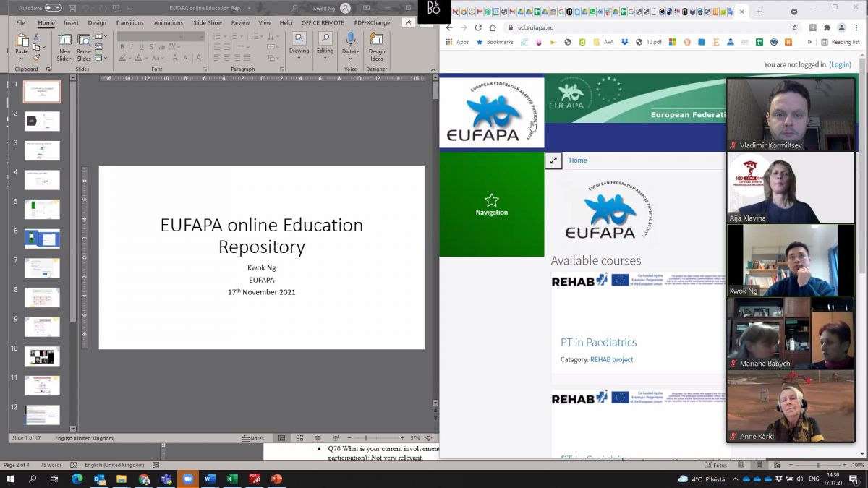Toggle the Notes pane in PowerPoint
The height and width of the screenshot is (488, 868).
click(253, 438)
